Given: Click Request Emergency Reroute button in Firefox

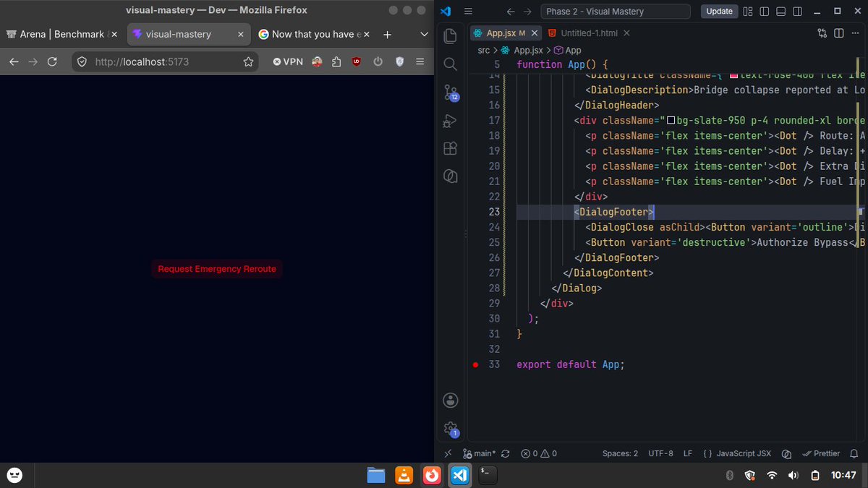Looking at the screenshot, I should 217,268.
